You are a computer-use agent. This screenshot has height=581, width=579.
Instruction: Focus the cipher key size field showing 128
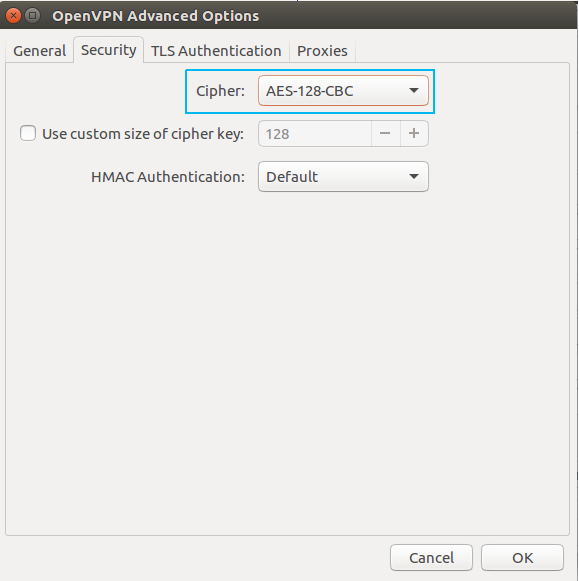click(315, 134)
